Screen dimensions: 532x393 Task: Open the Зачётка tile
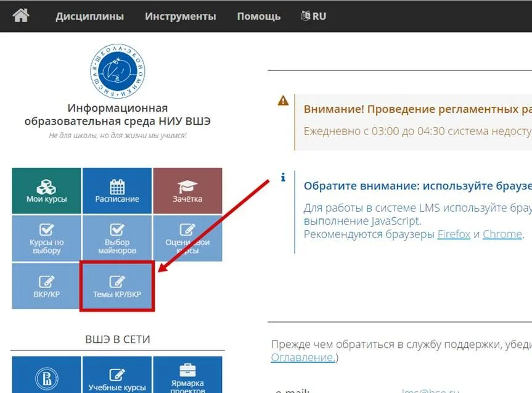coord(187,191)
